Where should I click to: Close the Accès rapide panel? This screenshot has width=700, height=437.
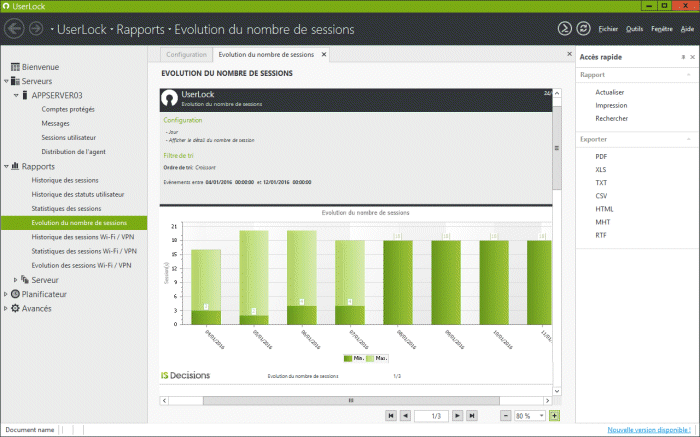[692, 57]
